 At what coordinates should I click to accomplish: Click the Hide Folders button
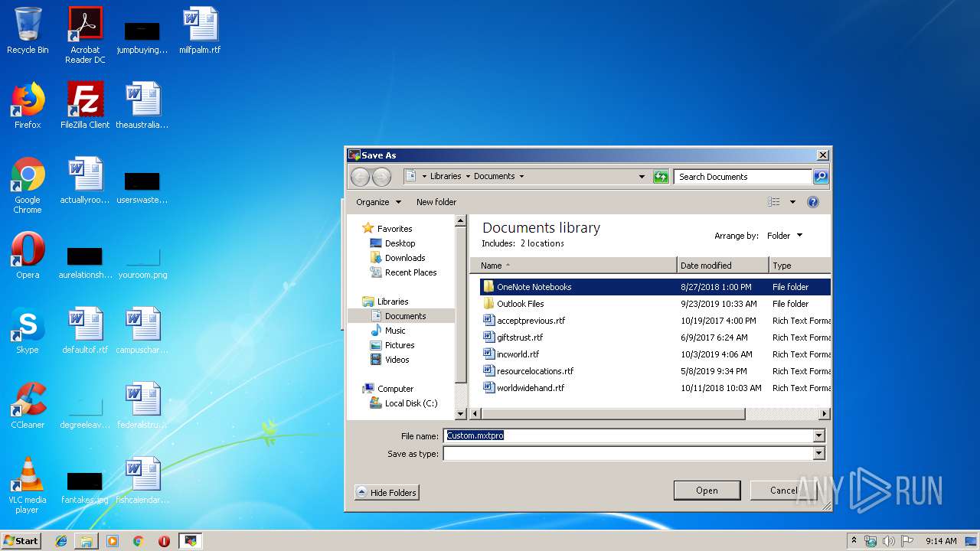click(x=387, y=493)
